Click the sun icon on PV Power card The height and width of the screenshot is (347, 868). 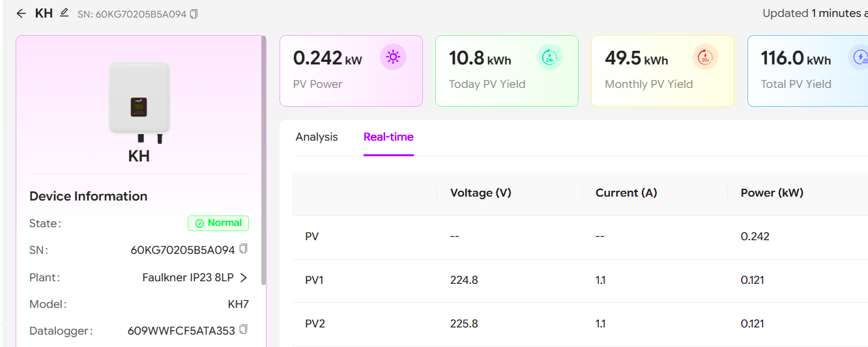click(x=393, y=57)
